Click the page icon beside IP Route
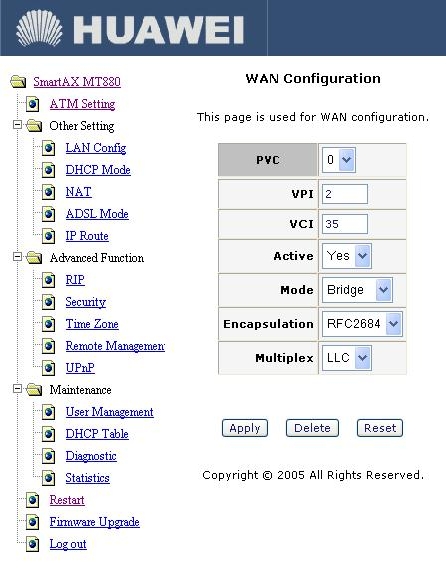The width and height of the screenshot is (446, 586). (48, 236)
